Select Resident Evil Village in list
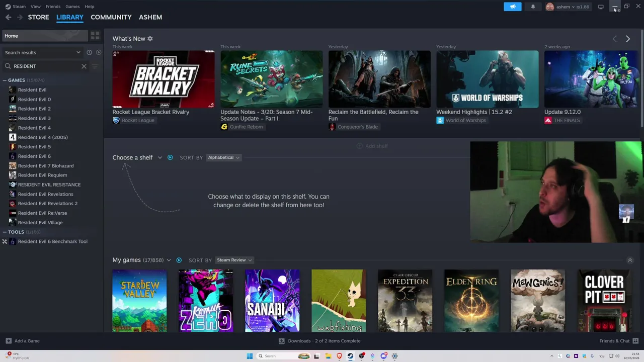Viewport: 644px width, 362px height. click(x=40, y=222)
